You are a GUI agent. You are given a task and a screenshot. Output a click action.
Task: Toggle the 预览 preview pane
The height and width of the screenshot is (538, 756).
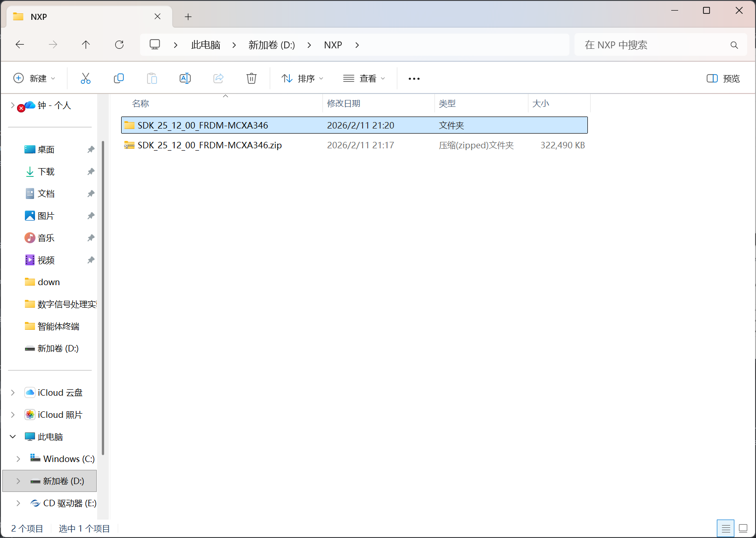[723, 78]
